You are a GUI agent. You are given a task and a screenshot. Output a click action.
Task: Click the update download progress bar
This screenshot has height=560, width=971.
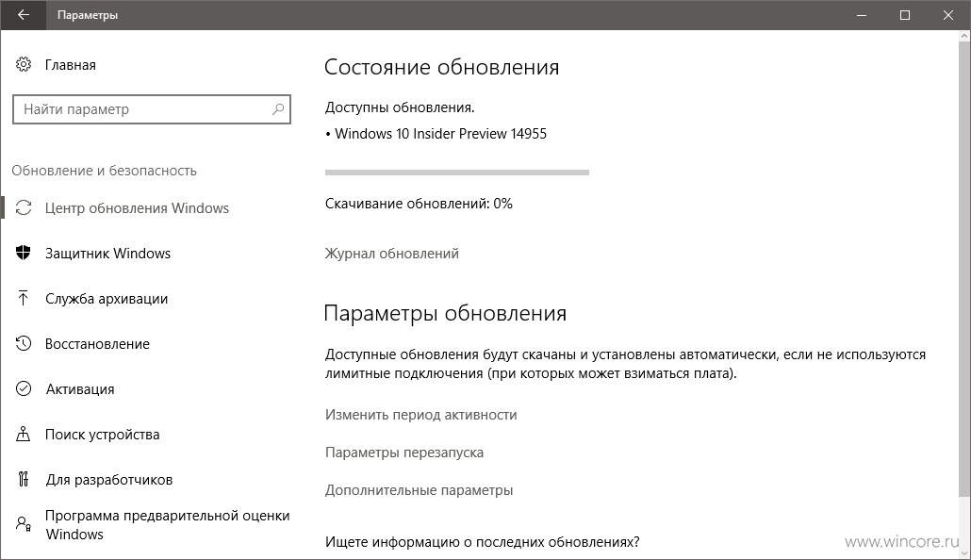[457, 173]
